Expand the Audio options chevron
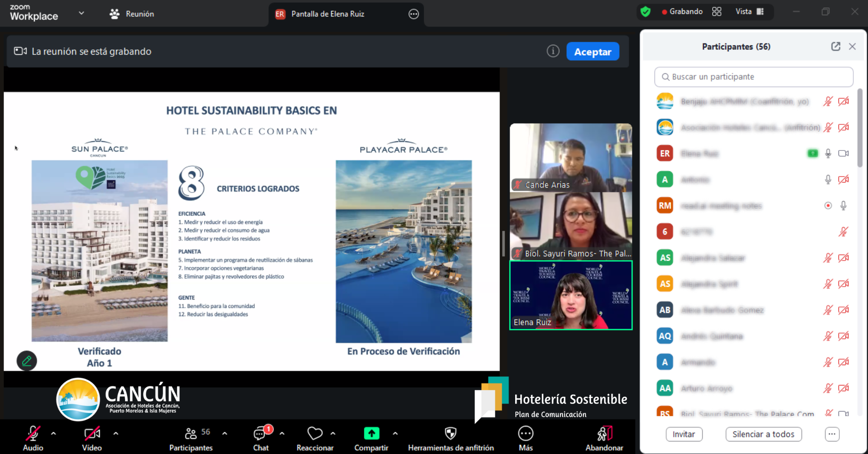Image resolution: width=868 pixels, height=454 pixels. 53,433
